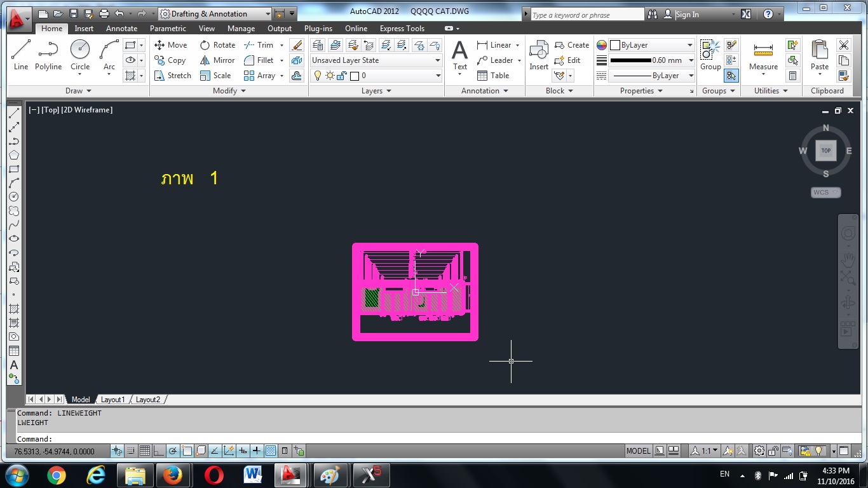The height and width of the screenshot is (488, 868).
Task: Expand the Unsaved Layer State dropdown
Action: tap(437, 60)
